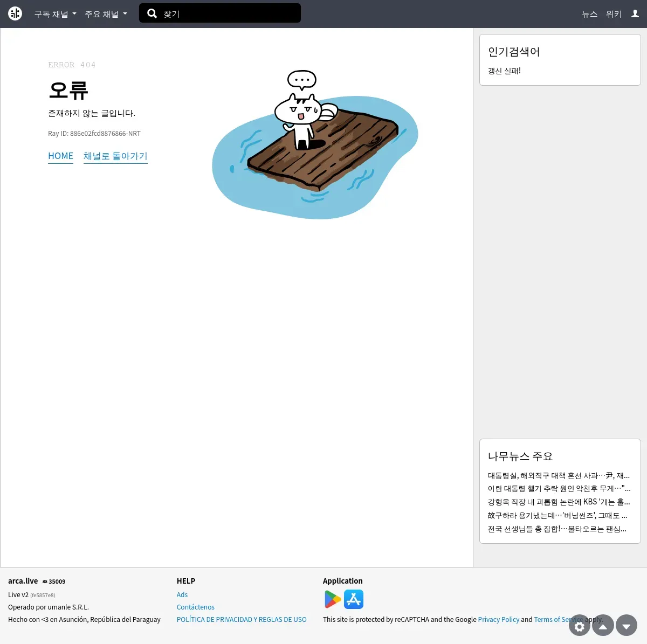Viewport: 647px width, 644px height.
Task: Click the Ray ID text
Action: (x=94, y=134)
